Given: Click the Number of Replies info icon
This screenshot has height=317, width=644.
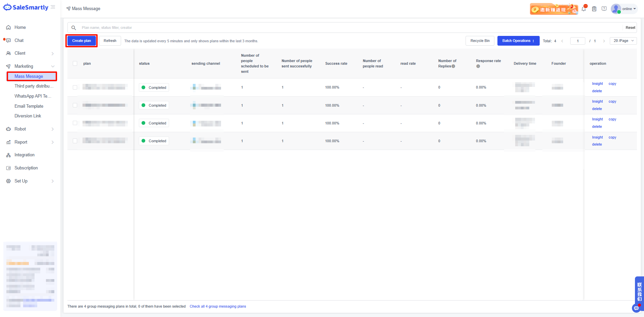Looking at the screenshot, I should 453,66.
